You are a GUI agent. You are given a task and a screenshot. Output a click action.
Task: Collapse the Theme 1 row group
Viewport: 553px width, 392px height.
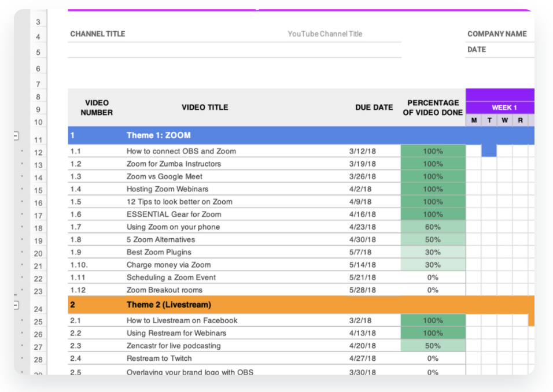click(16, 136)
